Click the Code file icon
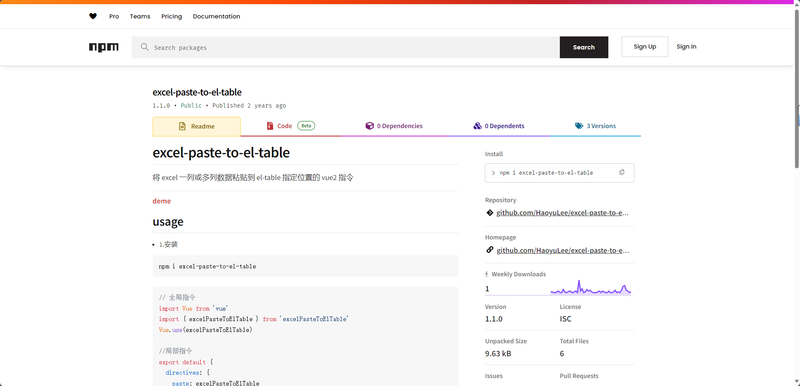 270,126
